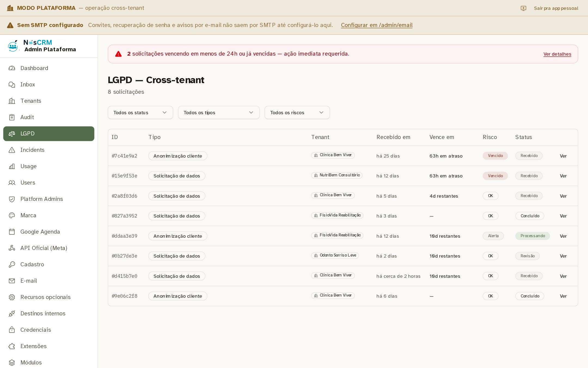Image resolution: width=588 pixels, height=368 pixels.
Task: Click the E-mail envelope icon
Action: coord(12,281)
